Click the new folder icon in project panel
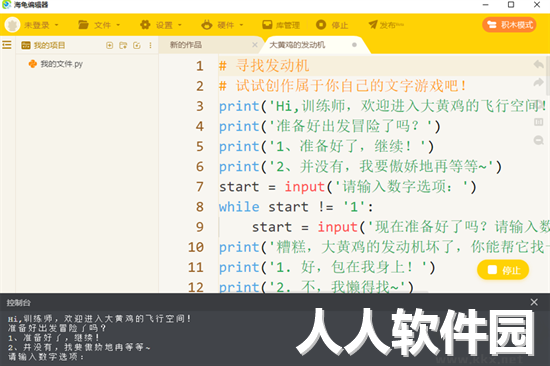This screenshot has width=550, height=366. pos(123,45)
